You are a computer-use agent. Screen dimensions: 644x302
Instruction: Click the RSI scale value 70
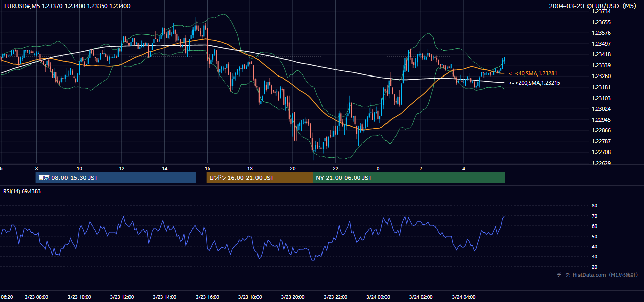click(594, 216)
